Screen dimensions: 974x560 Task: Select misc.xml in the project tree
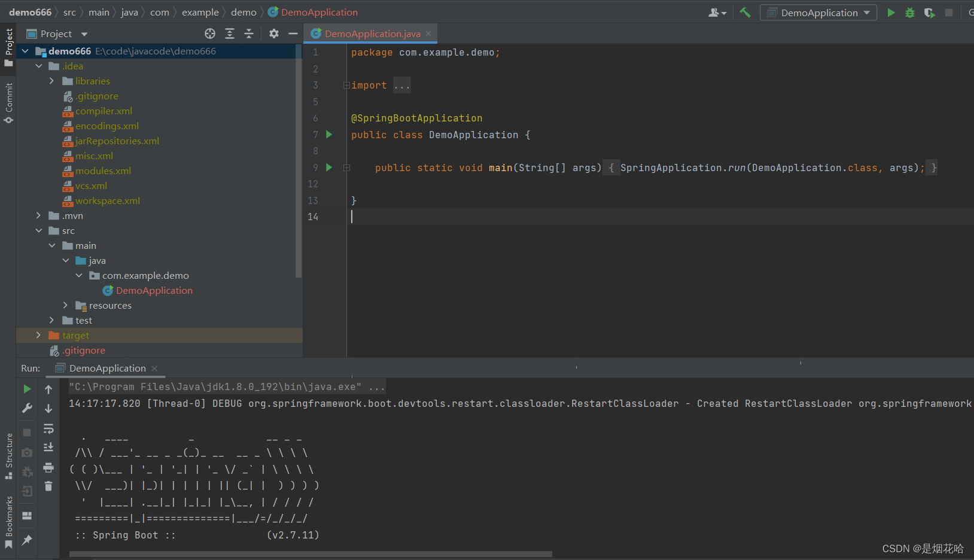click(x=94, y=156)
